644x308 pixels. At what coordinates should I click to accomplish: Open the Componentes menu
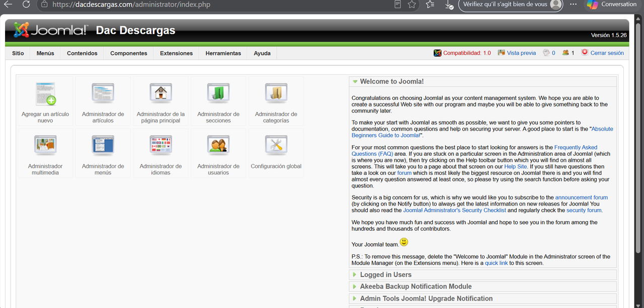tap(129, 53)
